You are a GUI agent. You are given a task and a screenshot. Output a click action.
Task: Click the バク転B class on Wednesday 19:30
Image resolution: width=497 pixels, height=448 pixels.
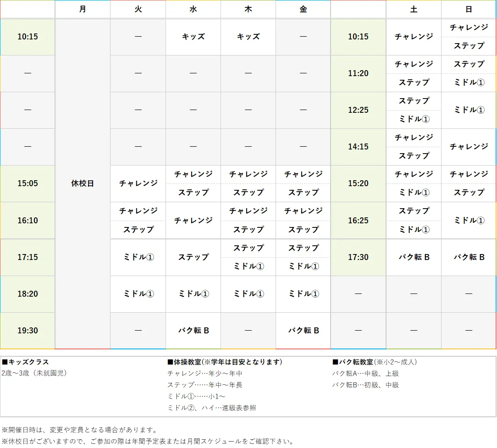click(x=193, y=330)
